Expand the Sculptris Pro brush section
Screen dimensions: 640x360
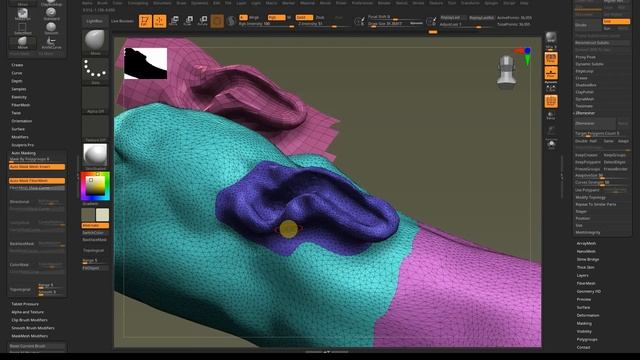pyautogui.click(x=23, y=145)
